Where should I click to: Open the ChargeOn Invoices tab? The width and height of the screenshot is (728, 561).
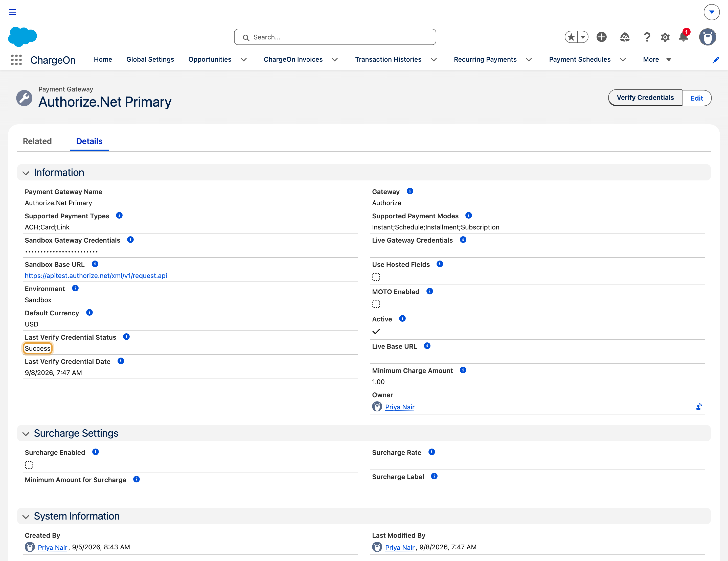tap(293, 60)
